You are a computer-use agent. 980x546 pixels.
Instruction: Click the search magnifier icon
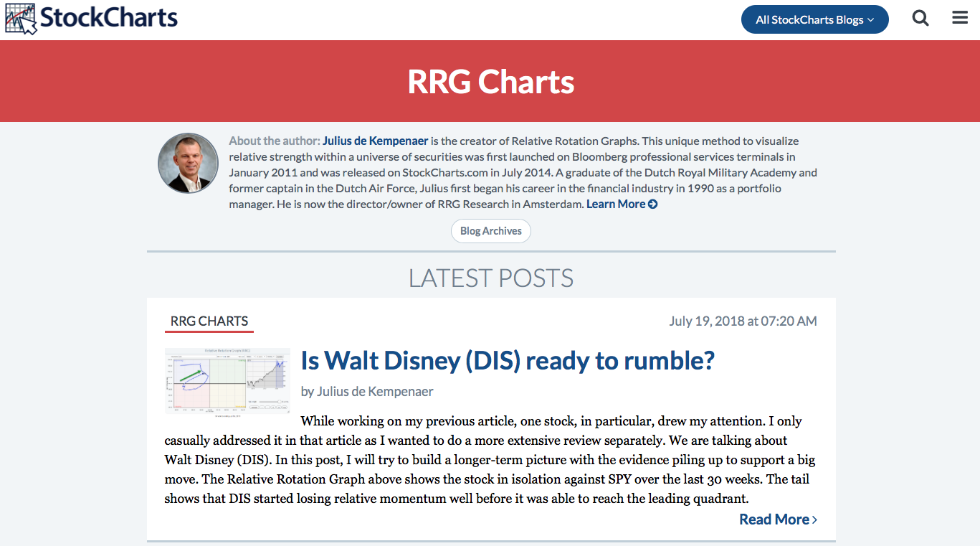click(920, 19)
